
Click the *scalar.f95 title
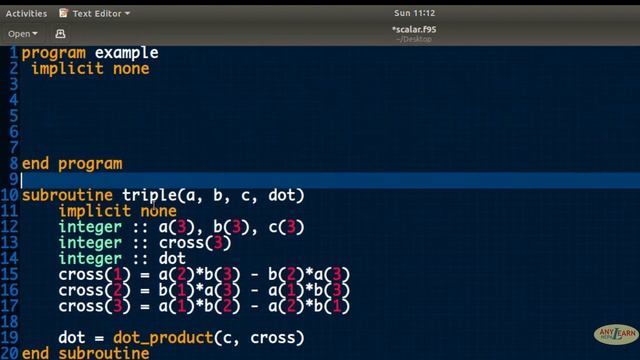pyautogui.click(x=414, y=29)
